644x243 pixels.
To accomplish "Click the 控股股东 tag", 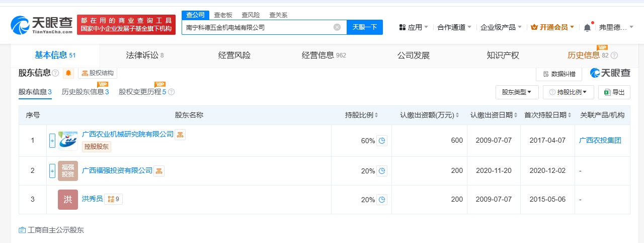I will pyautogui.click(x=97, y=147).
